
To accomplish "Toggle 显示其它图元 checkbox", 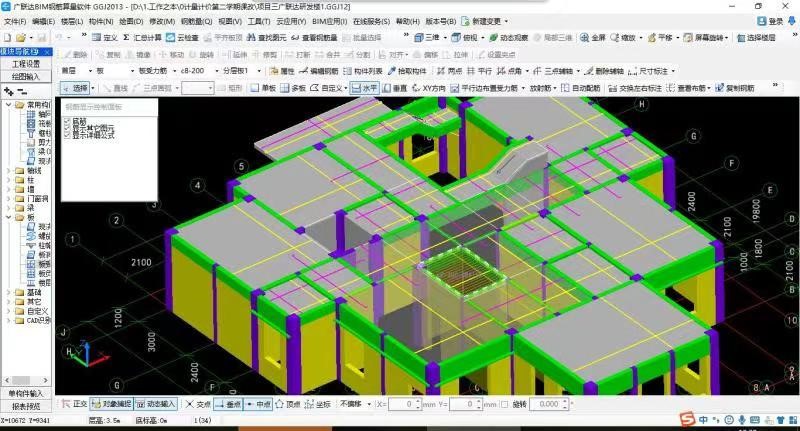I will pyautogui.click(x=67, y=128).
